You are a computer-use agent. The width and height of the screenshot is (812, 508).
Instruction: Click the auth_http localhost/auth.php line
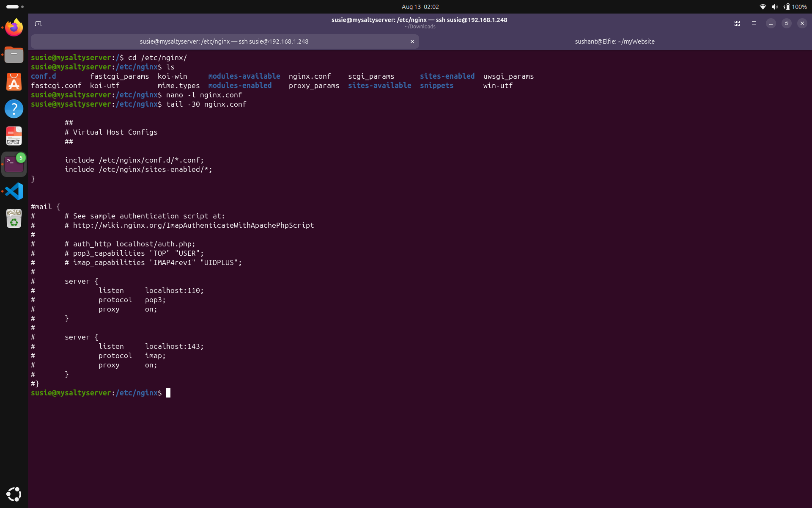pyautogui.click(x=130, y=244)
